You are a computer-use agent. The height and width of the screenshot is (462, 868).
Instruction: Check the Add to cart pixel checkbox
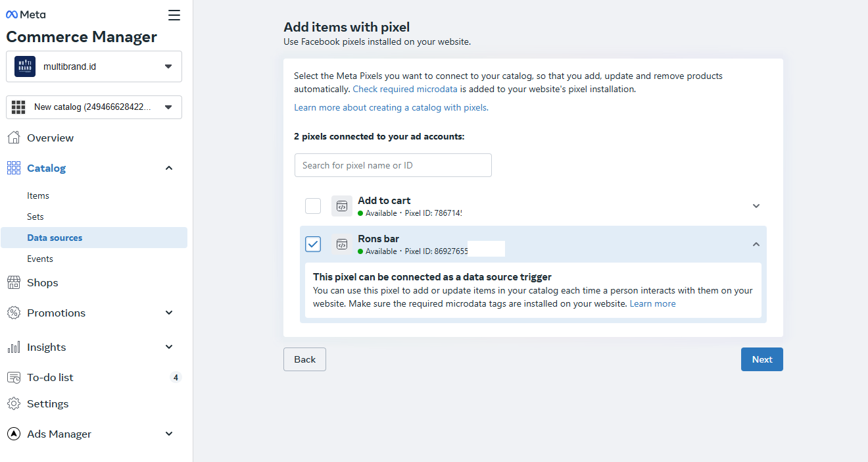pos(313,206)
